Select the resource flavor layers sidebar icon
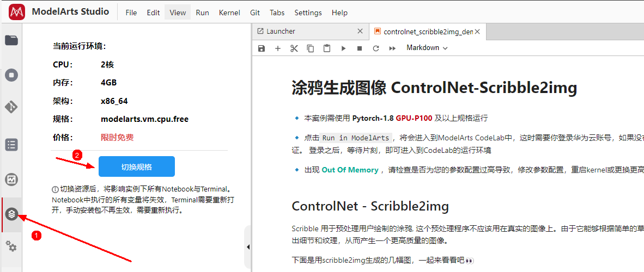The image size is (644, 272). click(x=11, y=214)
